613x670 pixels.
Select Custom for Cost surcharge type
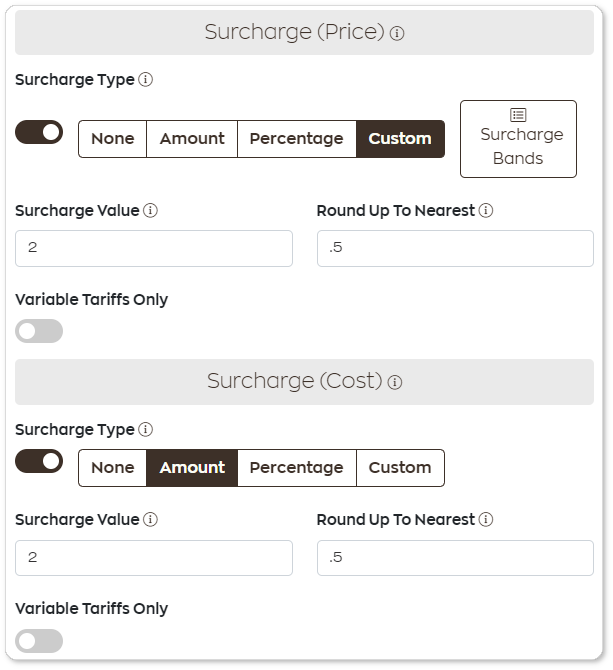pos(400,467)
